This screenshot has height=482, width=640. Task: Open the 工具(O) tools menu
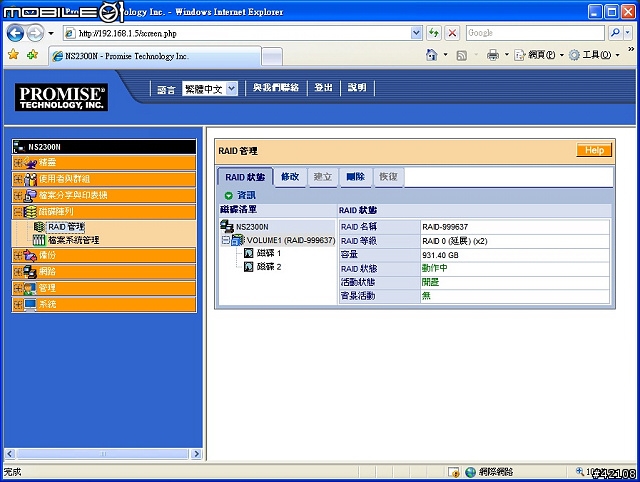coord(595,55)
